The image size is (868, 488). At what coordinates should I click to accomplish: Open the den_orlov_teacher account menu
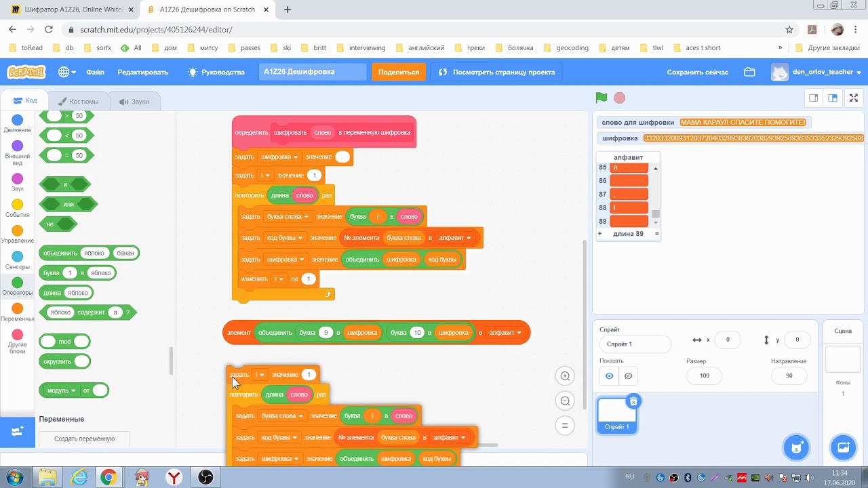[x=817, y=72]
